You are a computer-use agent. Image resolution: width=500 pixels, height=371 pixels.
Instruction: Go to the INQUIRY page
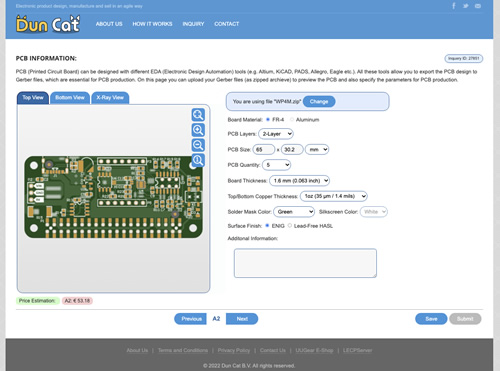click(193, 24)
